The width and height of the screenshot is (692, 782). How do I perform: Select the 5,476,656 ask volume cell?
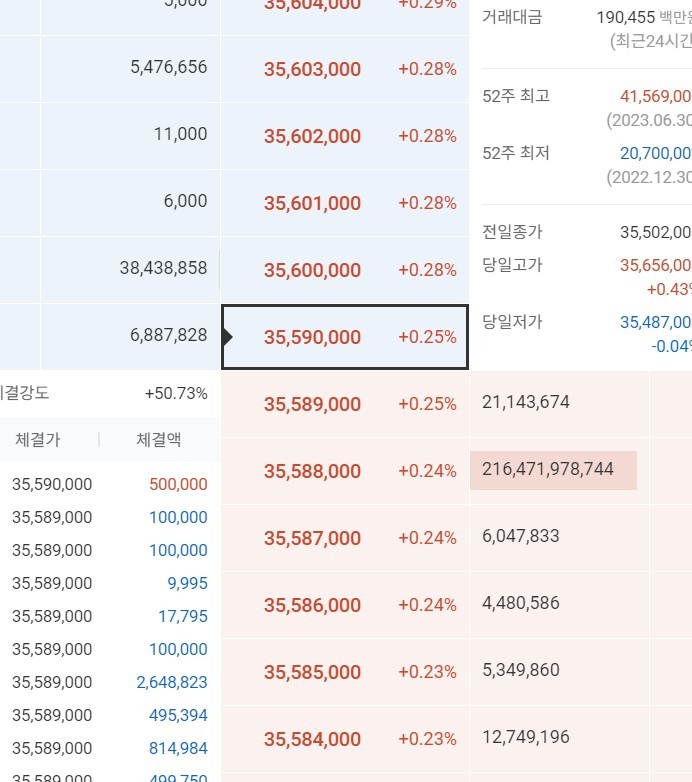pyautogui.click(x=168, y=67)
